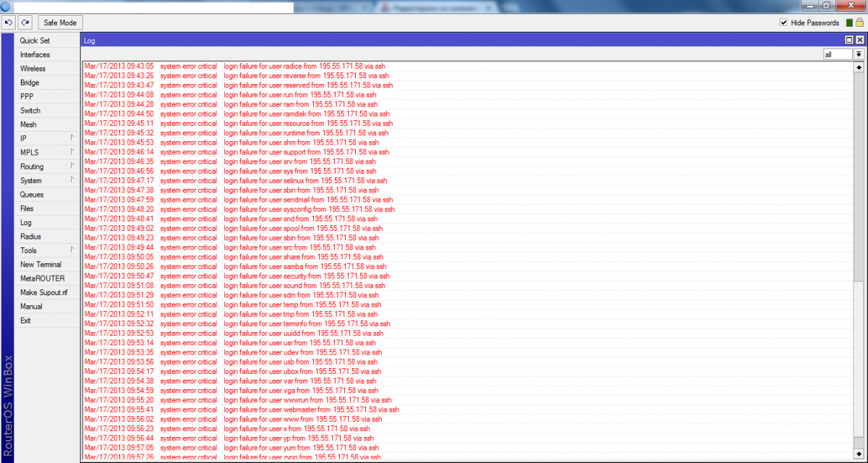Click the Undo arrow icon
The height and width of the screenshot is (463, 868).
tap(8, 23)
